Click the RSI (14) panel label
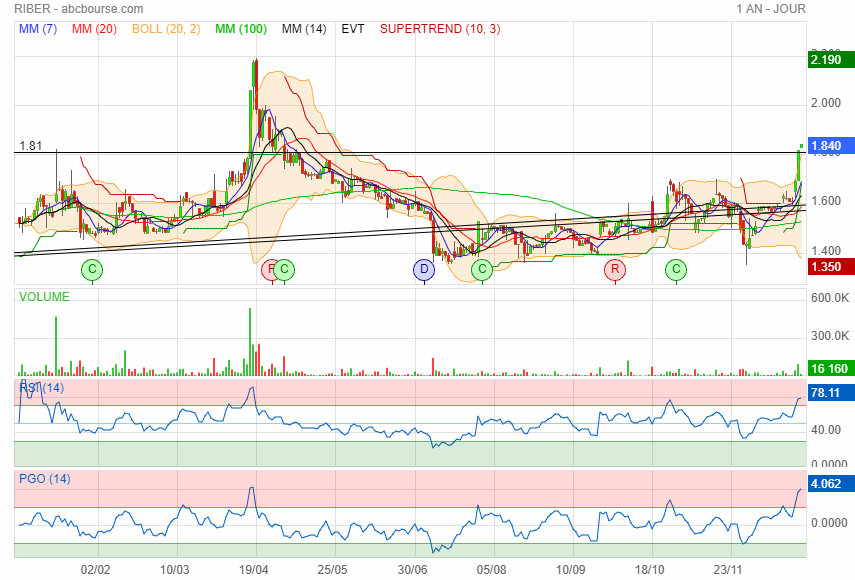Image resolution: width=855 pixels, height=580 pixels. (x=41, y=388)
